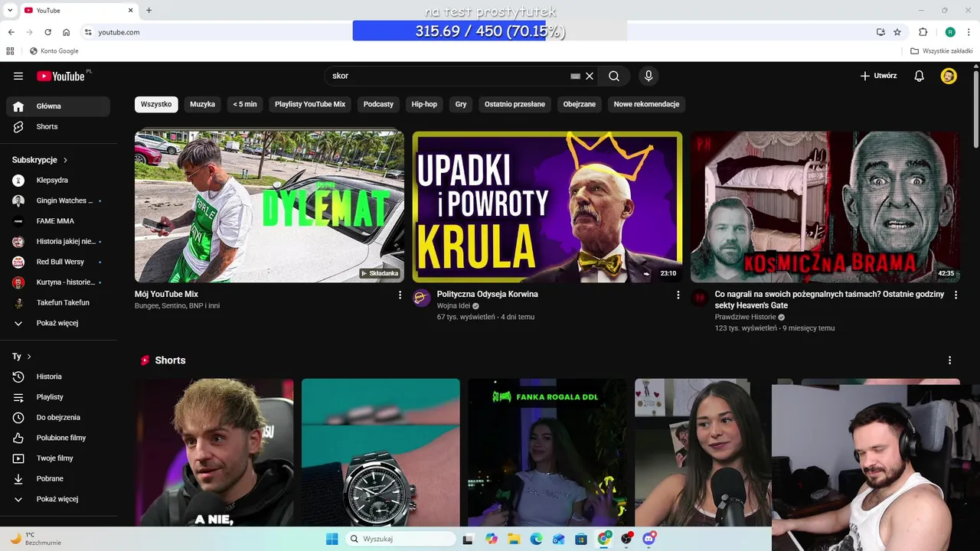Open the Windows Start menu
Viewport: 980px width, 551px height.
point(332,539)
